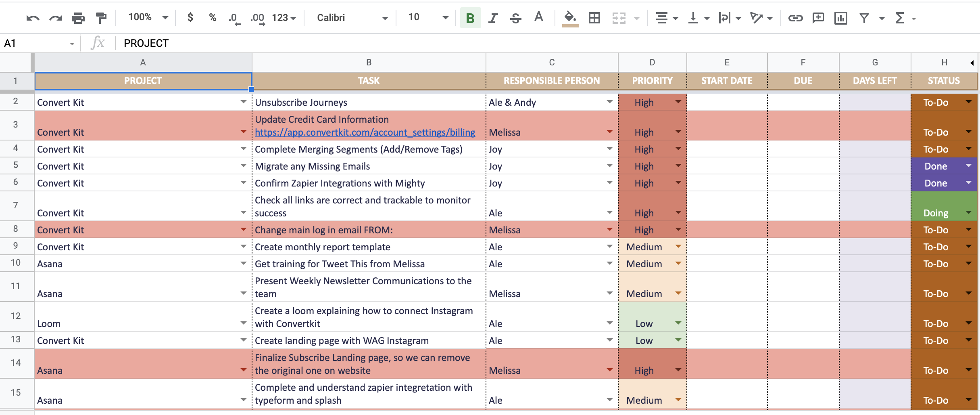Open the zoom 100% dropdown
This screenshot has height=415, width=980.
pos(148,17)
